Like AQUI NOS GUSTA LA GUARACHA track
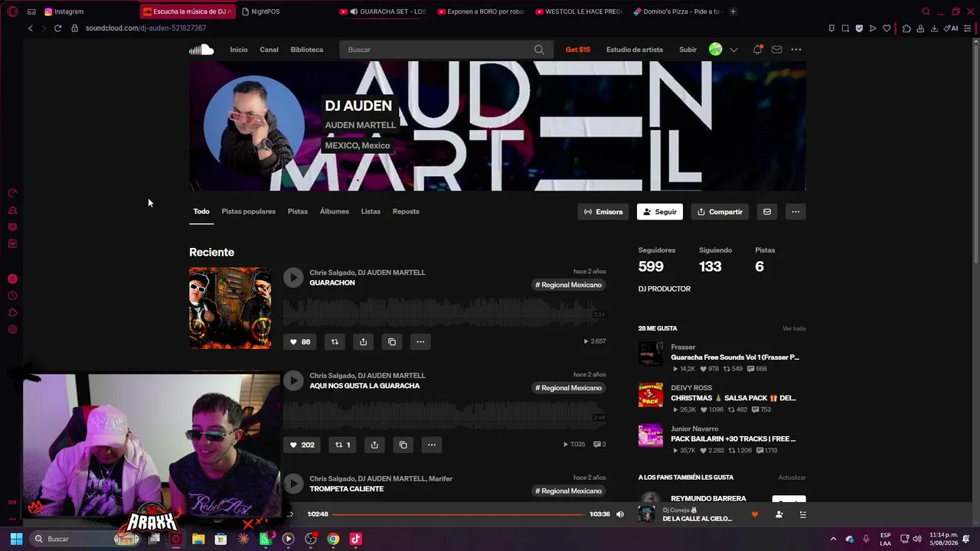The height and width of the screenshot is (551, 980). (302, 445)
